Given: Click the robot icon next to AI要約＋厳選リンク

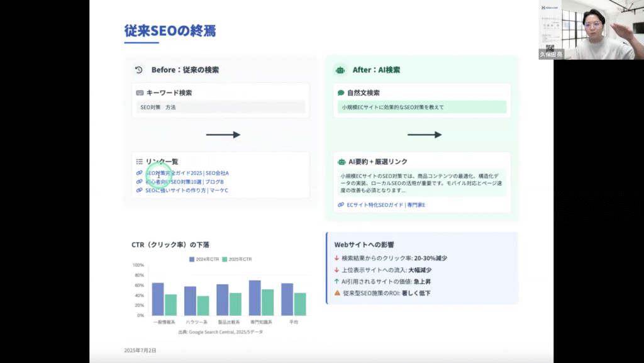Looking at the screenshot, I should [x=341, y=162].
